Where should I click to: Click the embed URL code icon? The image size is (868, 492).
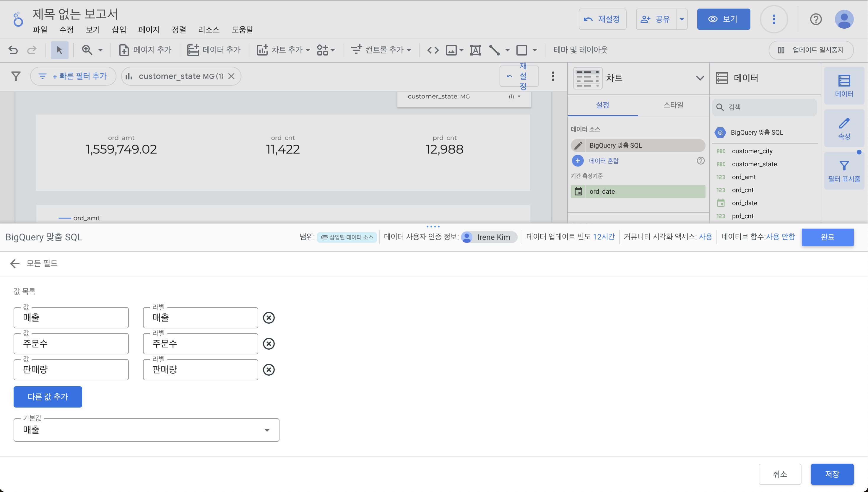coord(433,50)
